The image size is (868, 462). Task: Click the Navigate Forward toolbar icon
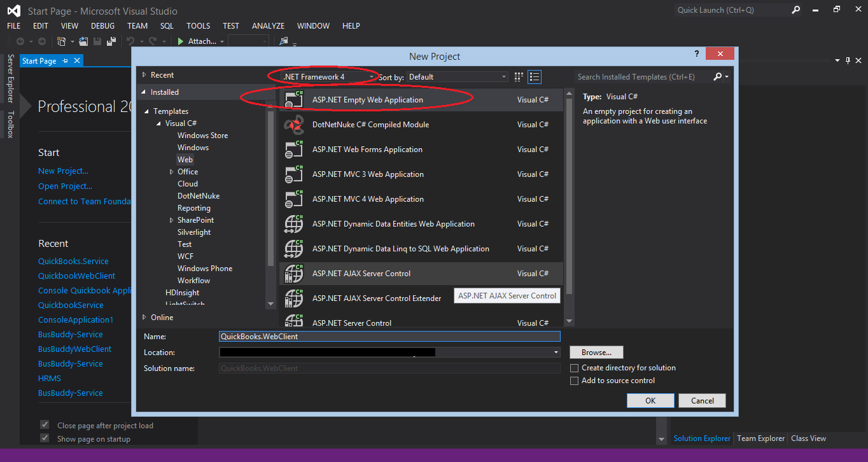(42, 41)
